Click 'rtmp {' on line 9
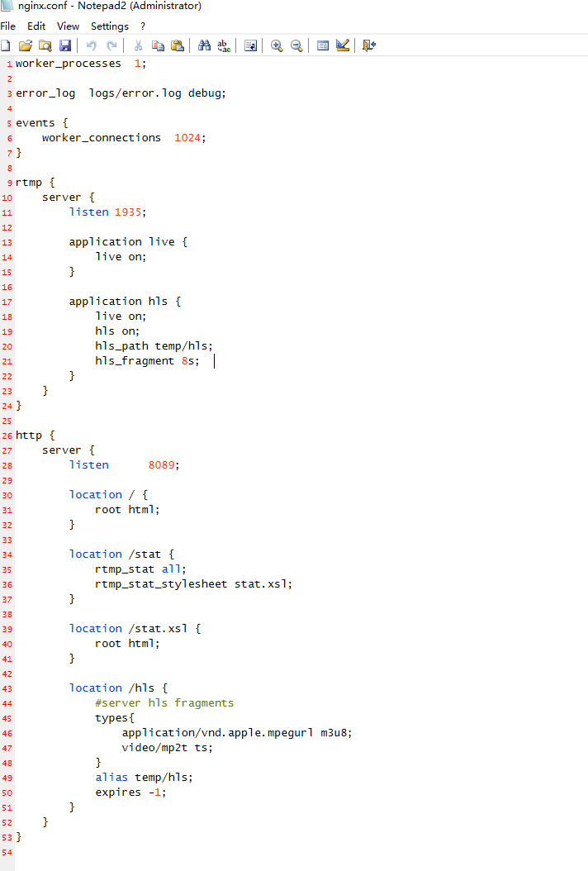Viewport: 588px width, 871px height. point(35,182)
